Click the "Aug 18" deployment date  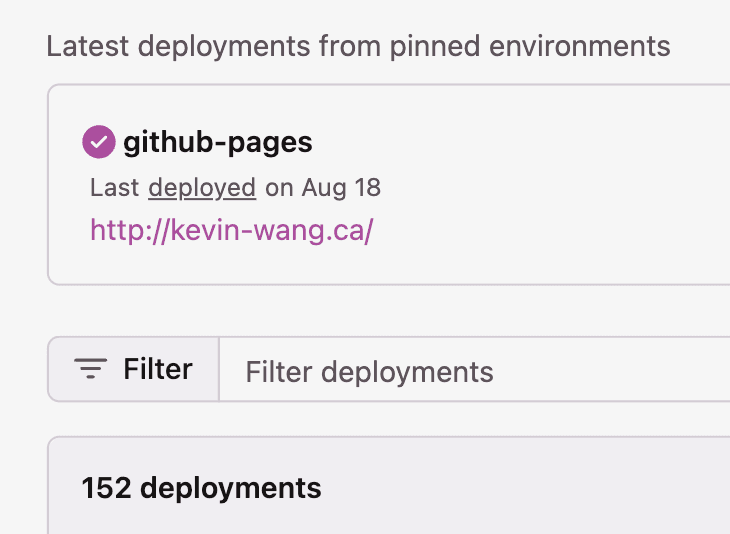341,188
